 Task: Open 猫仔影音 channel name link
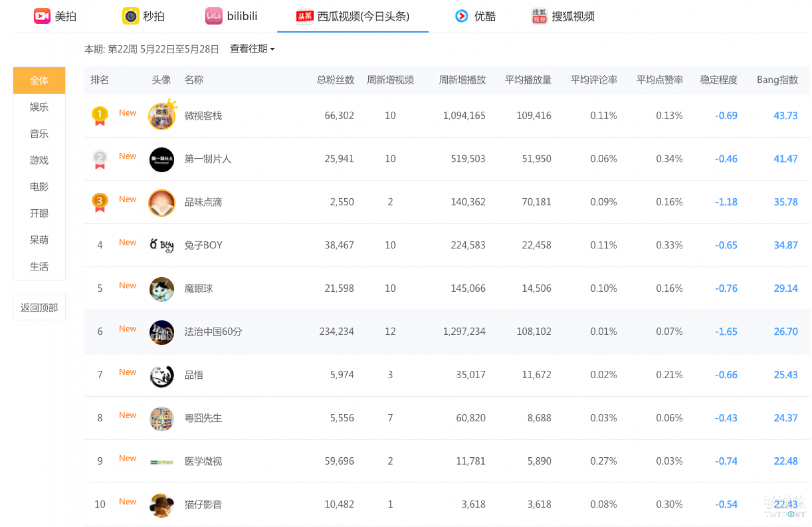[x=203, y=505]
